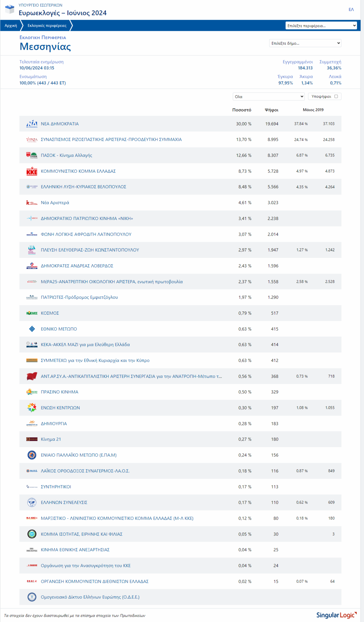The width and height of the screenshot is (364, 622).
Task: Open Εκλογικές περιφέρειες breadcrumb
Action: click(x=47, y=26)
